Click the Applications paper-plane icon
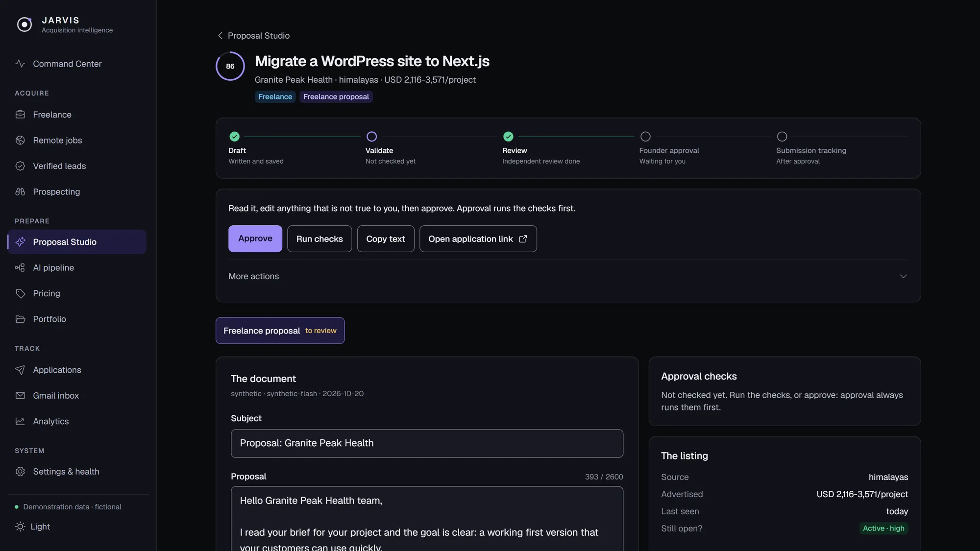The width and height of the screenshot is (980, 551). point(20,370)
